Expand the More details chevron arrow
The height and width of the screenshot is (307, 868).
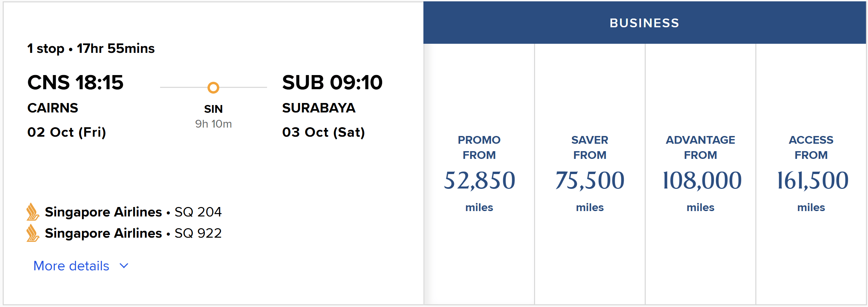tap(124, 266)
